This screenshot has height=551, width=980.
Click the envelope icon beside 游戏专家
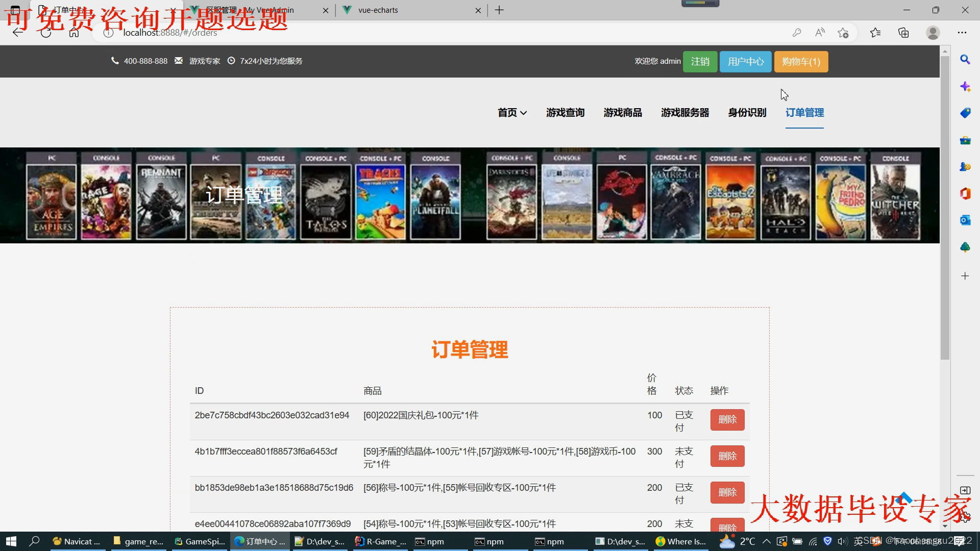(x=178, y=61)
